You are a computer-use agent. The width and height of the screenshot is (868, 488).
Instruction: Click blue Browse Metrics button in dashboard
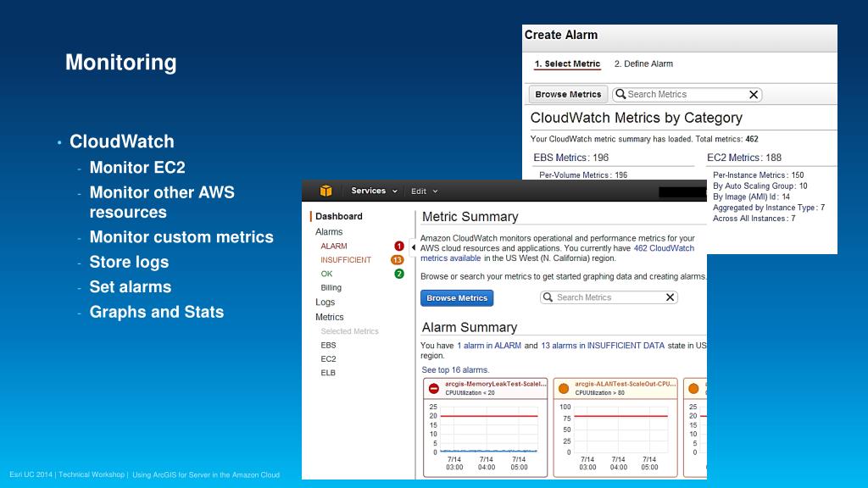click(457, 297)
